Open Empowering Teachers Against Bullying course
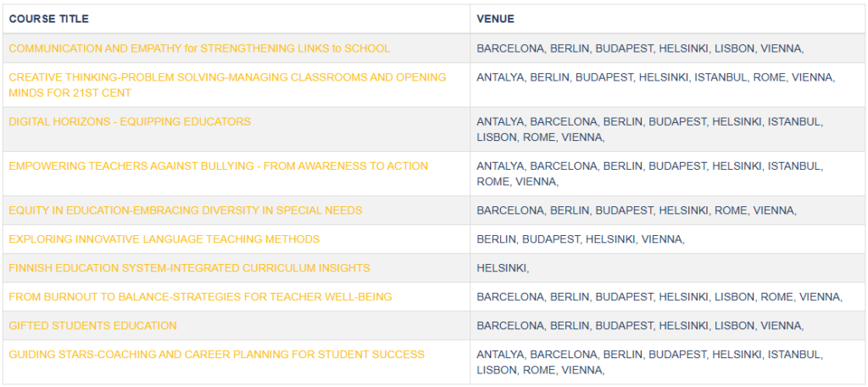This screenshot has height=387, width=868. click(x=218, y=166)
